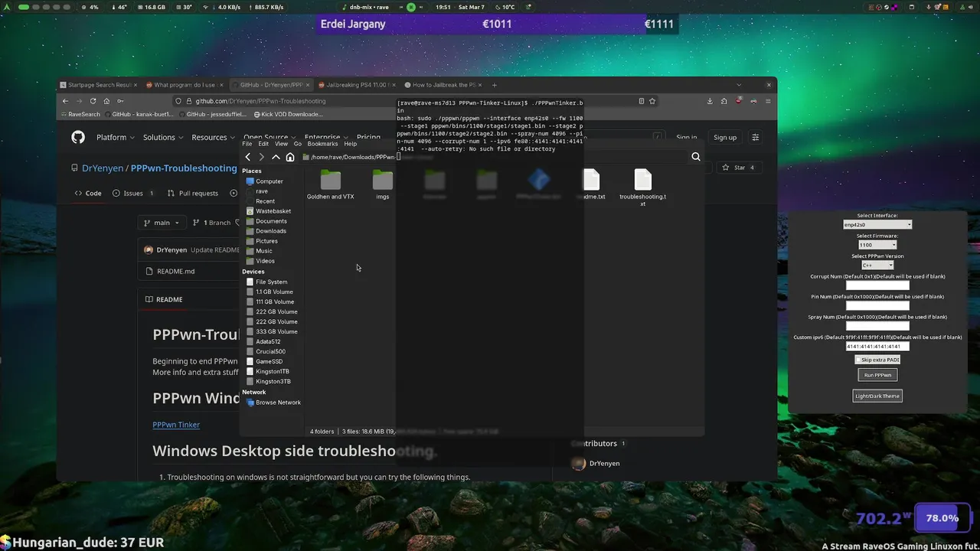Open File System under Devices
This screenshot has width=980, height=551.
[x=266, y=282]
